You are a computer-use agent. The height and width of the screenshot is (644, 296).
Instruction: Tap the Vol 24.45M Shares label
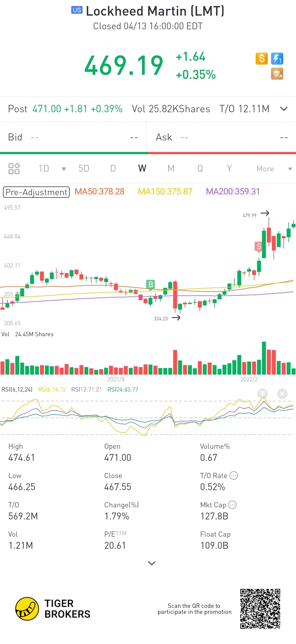[27, 334]
